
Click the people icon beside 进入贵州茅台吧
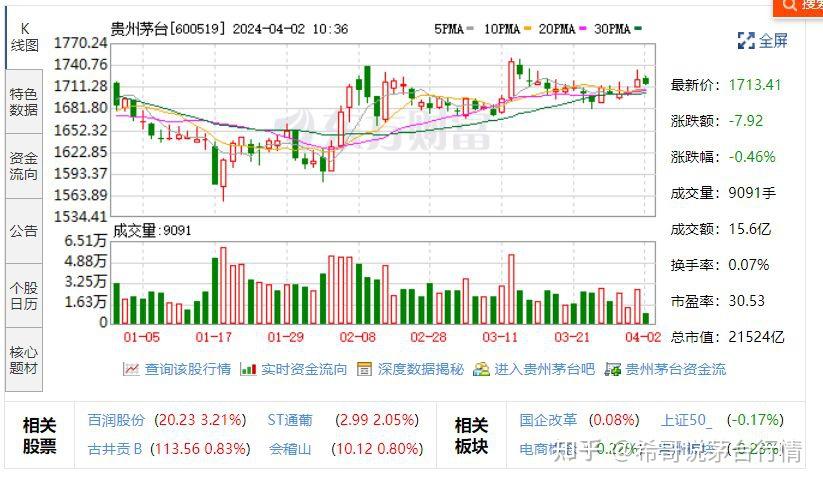pyautogui.click(x=481, y=369)
